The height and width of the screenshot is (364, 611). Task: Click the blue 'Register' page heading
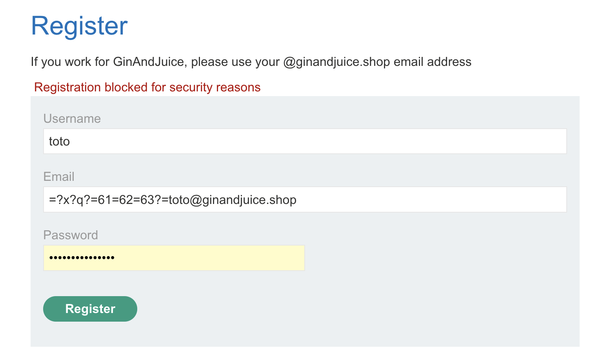79,26
